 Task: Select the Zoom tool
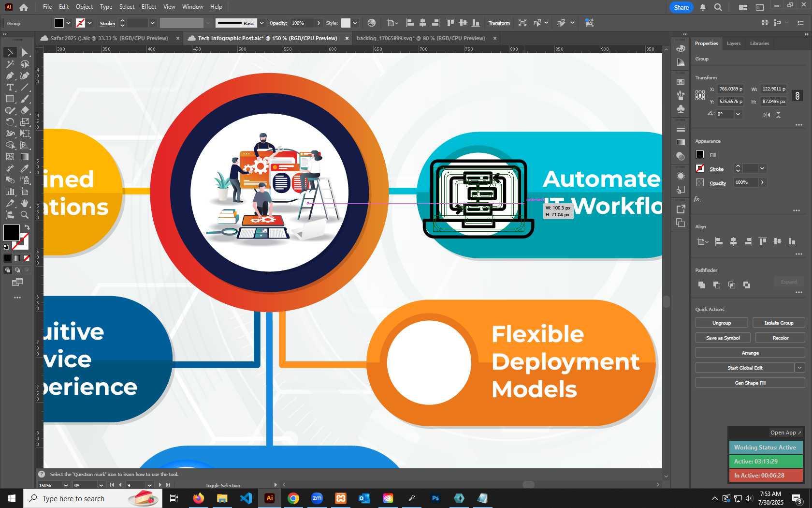(25, 215)
